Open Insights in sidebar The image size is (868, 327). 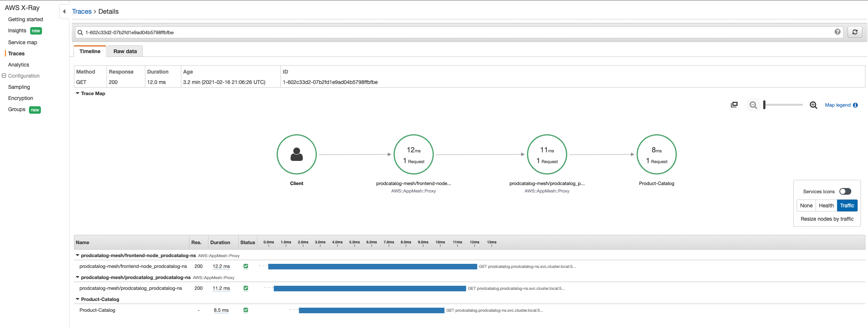click(17, 30)
